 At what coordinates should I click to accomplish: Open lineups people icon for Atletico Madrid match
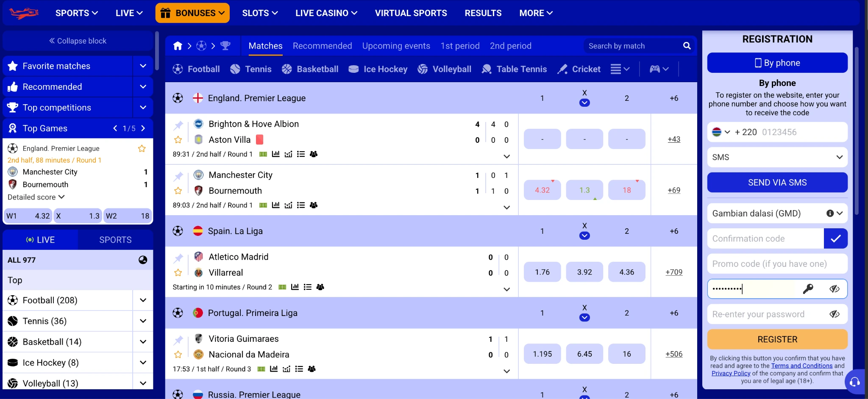click(x=320, y=287)
